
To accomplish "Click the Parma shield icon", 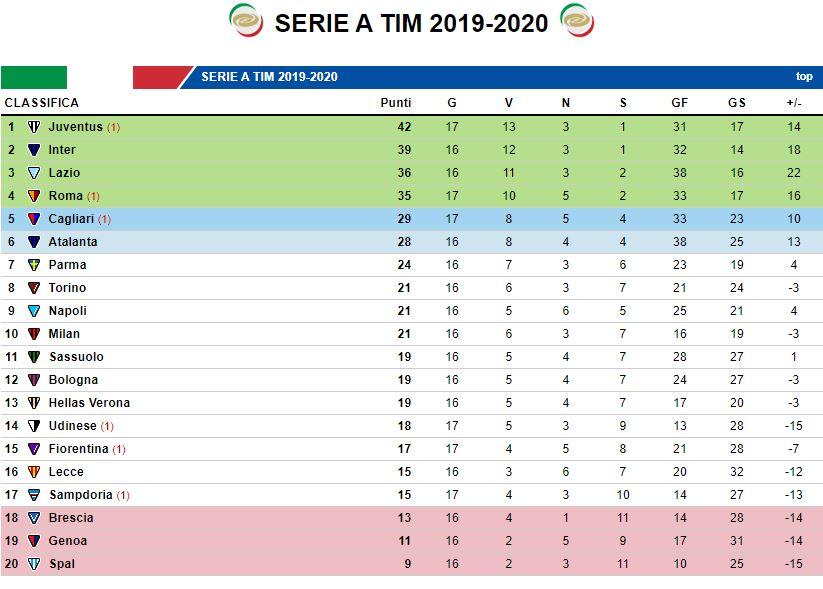I will (x=34, y=265).
